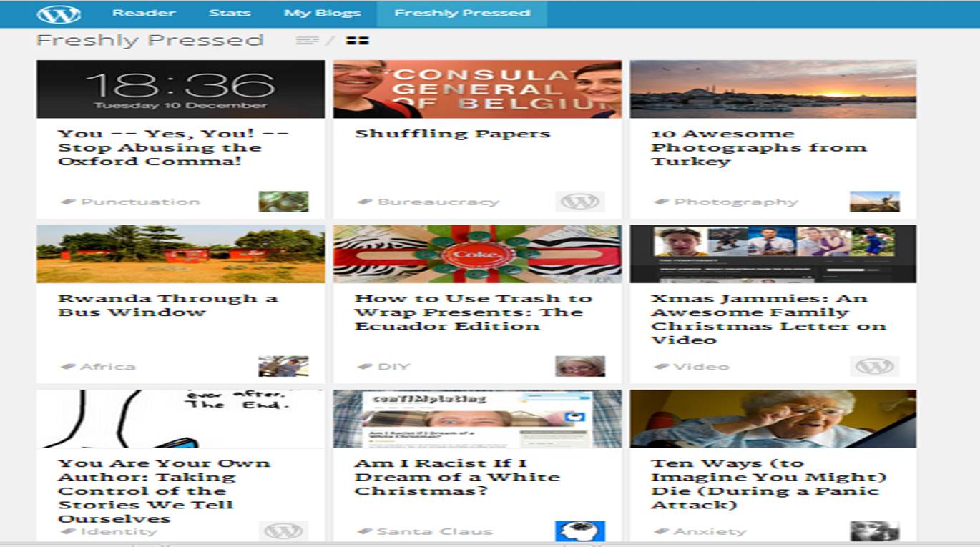Click author avatar on Ecuador DIY post
This screenshot has width=980, height=547.
pyautogui.click(x=580, y=366)
